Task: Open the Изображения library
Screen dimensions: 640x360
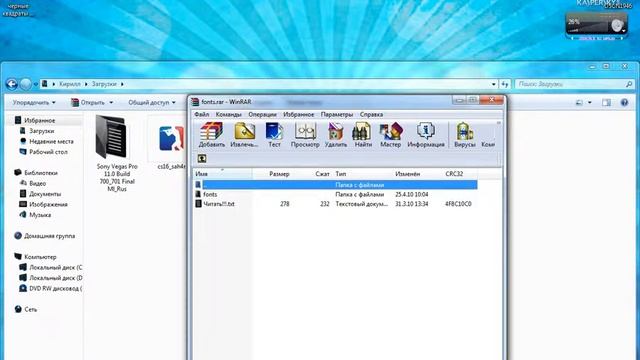Action: (48, 204)
